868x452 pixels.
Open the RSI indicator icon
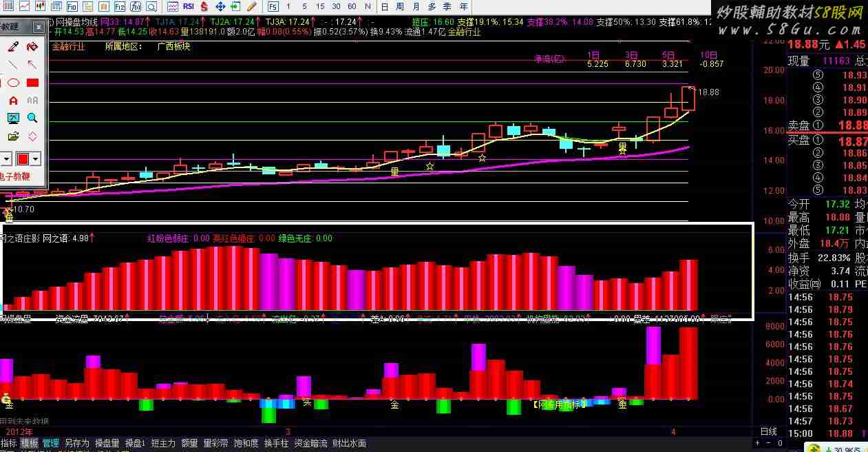click(189, 6)
